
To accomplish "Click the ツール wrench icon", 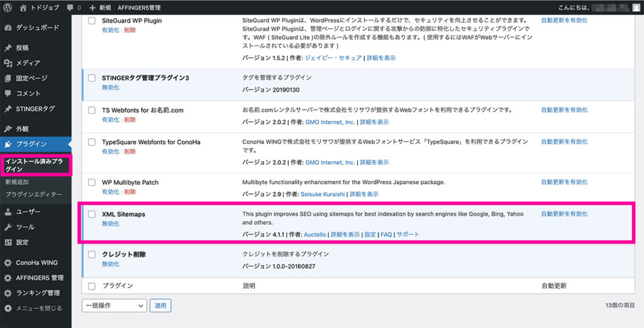I will (8, 227).
